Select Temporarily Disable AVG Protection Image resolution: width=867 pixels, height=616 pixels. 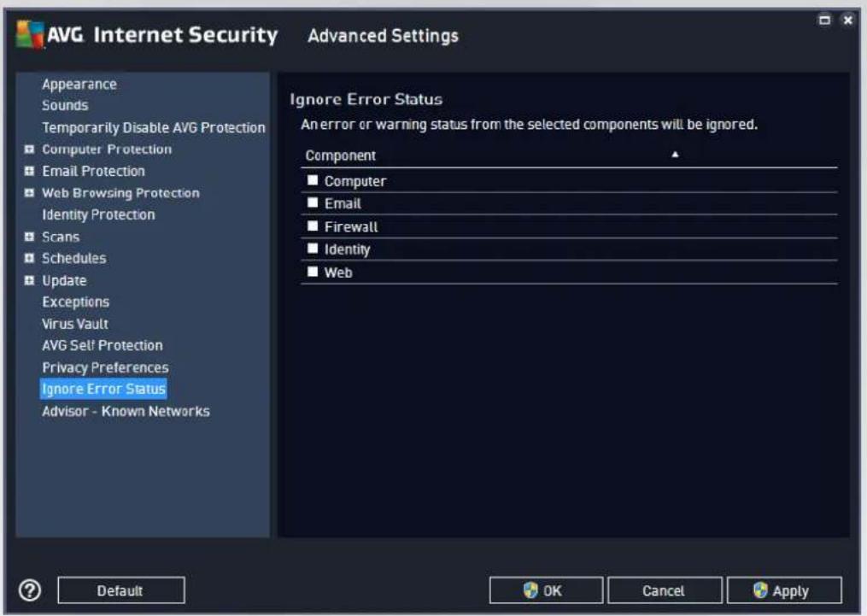tap(154, 128)
